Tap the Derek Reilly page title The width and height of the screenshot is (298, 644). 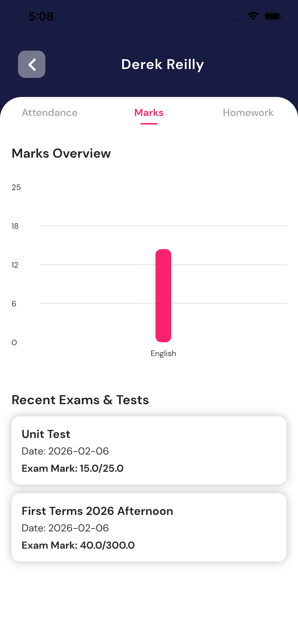click(x=162, y=64)
